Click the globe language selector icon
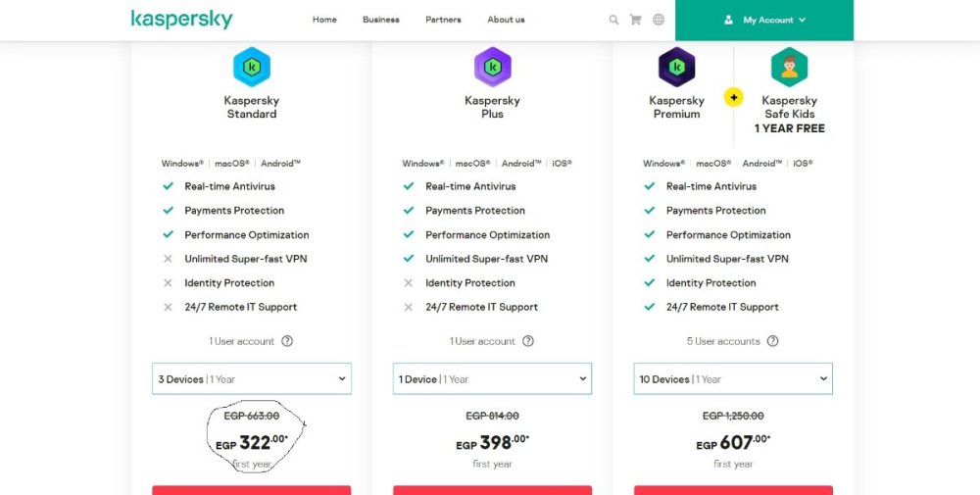 point(659,20)
